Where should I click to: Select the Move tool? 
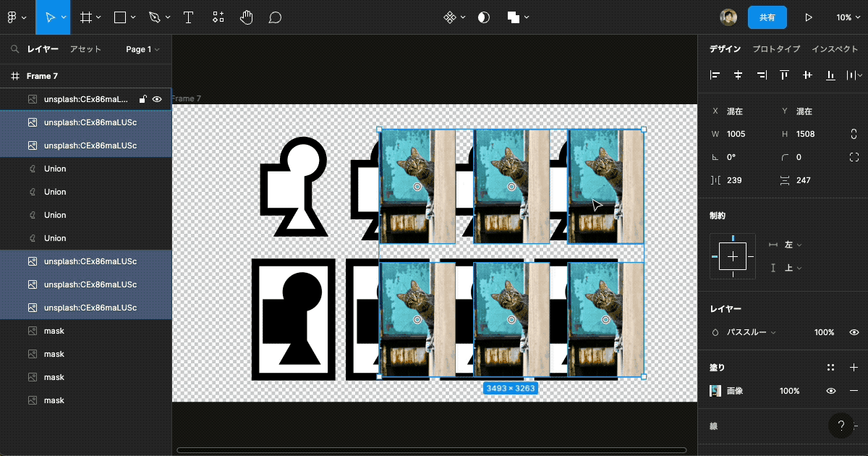(x=50, y=17)
